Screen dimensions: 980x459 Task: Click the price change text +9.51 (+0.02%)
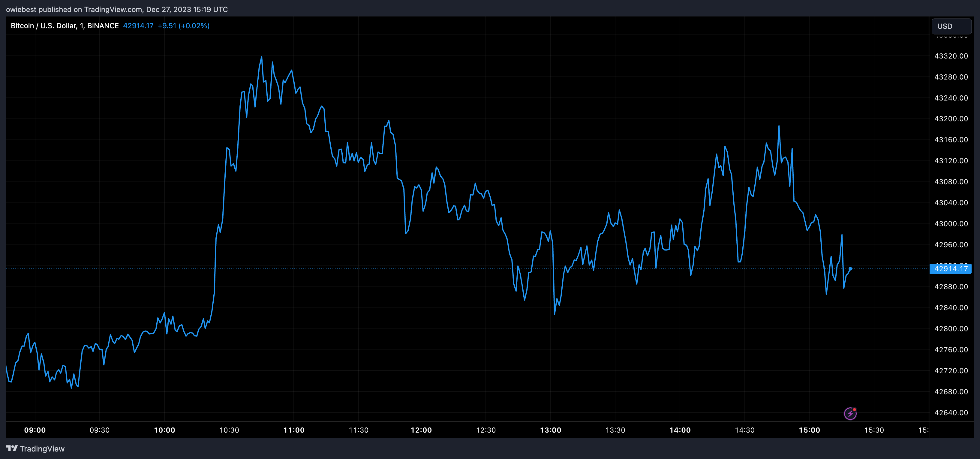click(x=184, y=25)
